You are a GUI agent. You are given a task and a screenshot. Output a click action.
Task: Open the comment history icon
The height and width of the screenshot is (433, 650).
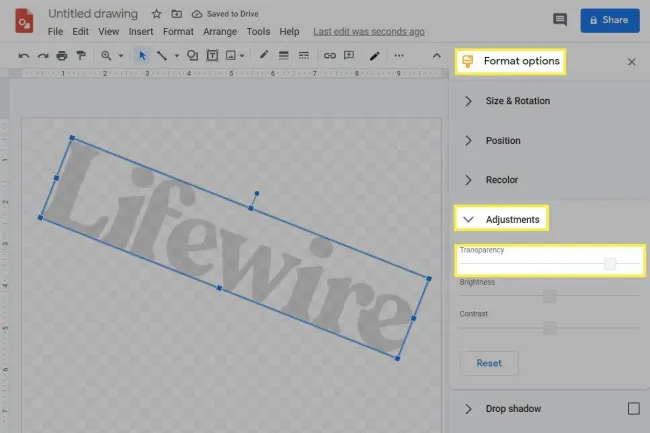tap(560, 20)
